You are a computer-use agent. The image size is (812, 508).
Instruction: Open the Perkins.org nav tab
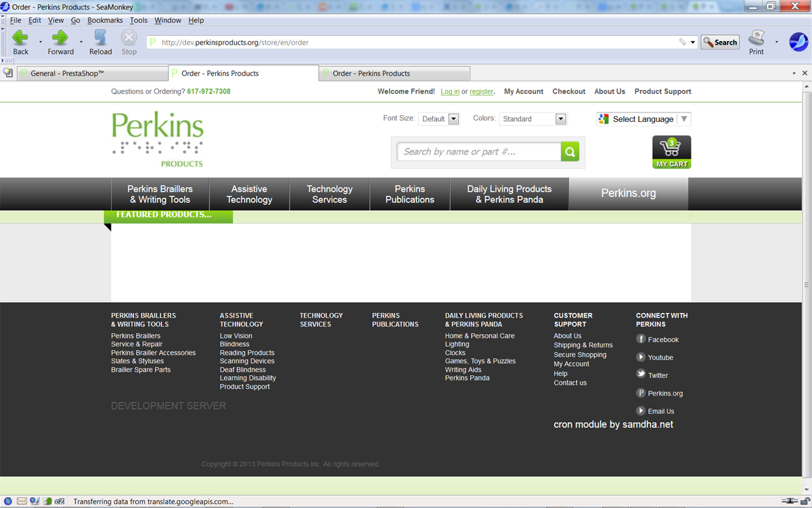pyautogui.click(x=629, y=193)
